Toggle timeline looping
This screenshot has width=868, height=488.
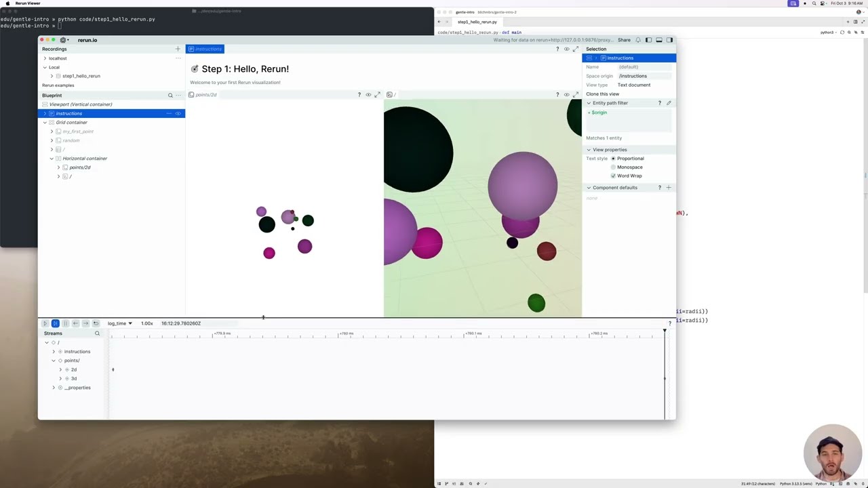click(x=96, y=323)
